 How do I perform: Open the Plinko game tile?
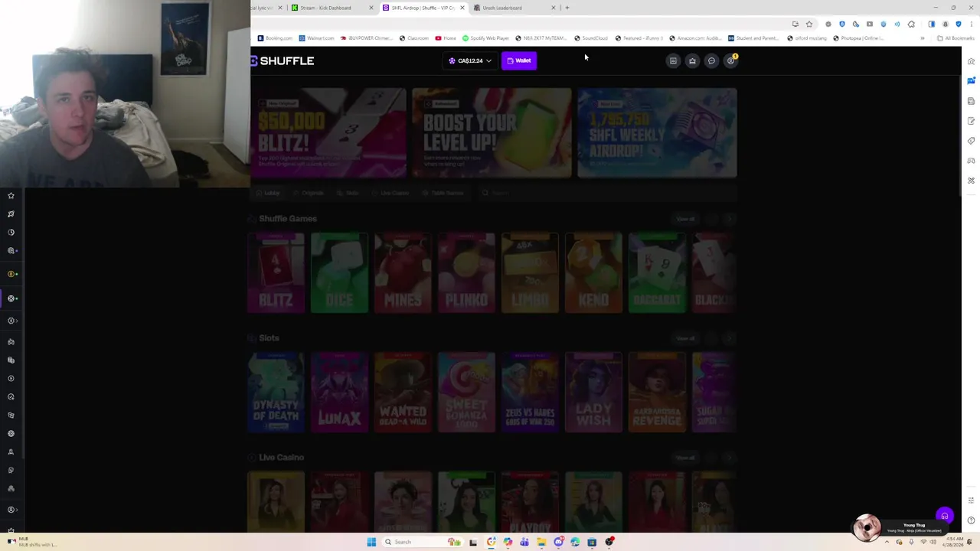[x=466, y=273]
